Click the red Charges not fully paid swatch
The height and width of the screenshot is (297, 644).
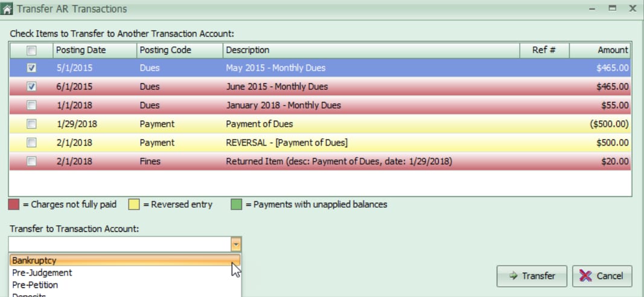click(13, 204)
